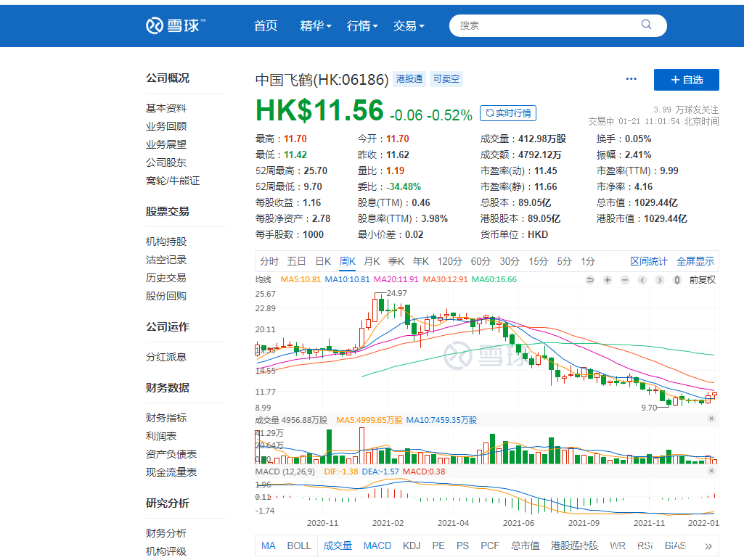Open 机构持股 in sidebar
The width and height of the screenshot is (744, 560).
pos(166,242)
